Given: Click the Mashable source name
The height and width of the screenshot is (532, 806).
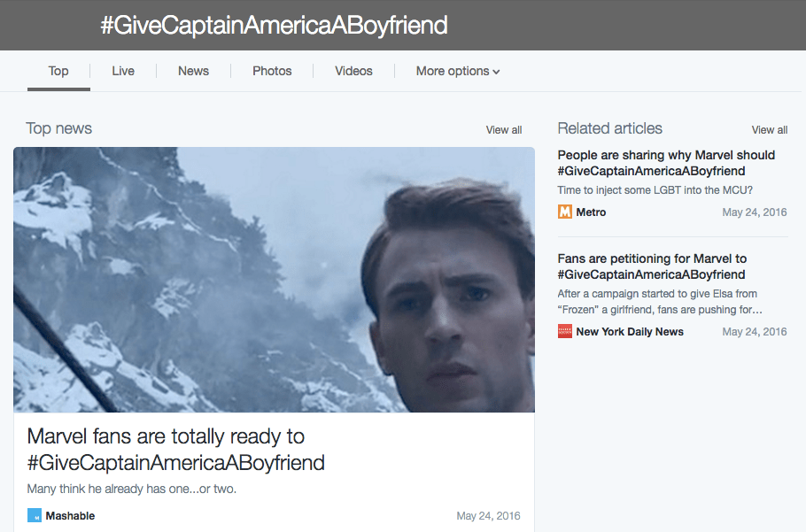Looking at the screenshot, I should (x=70, y=516).
